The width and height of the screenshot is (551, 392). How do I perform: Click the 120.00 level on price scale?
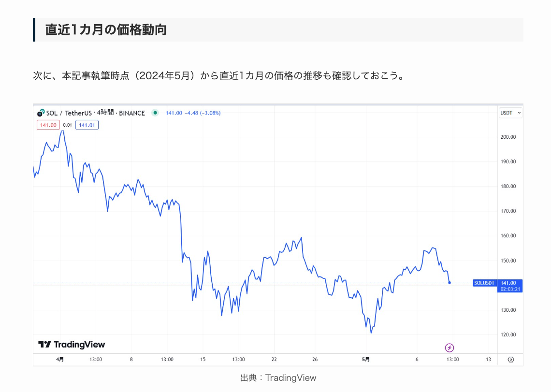click(509, 334)
